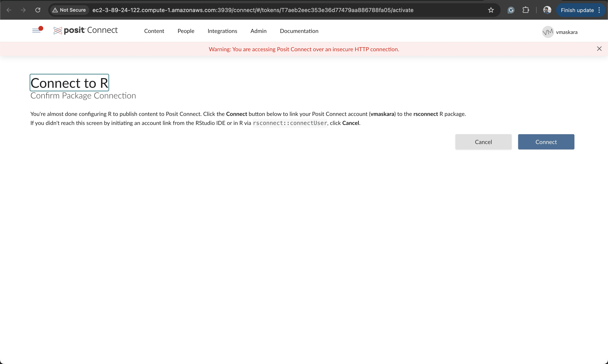This screenshot has width=608, height=364.
Task: Open the Grammarly extension icon
Action: 511,10
